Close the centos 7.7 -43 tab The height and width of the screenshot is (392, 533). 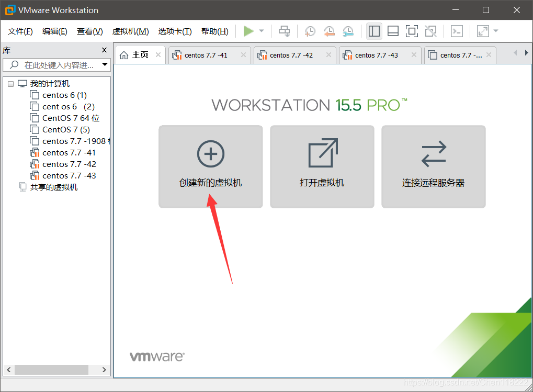point(414,55)
